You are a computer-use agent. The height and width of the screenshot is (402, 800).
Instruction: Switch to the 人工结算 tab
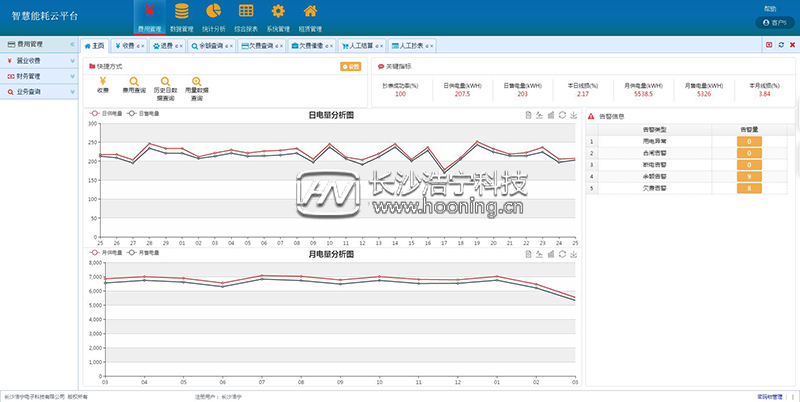359,46
